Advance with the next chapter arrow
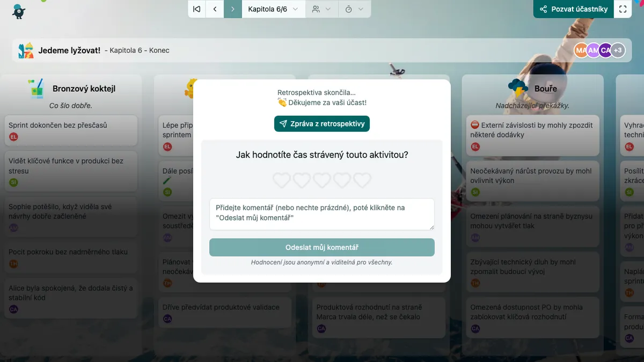 233,9
